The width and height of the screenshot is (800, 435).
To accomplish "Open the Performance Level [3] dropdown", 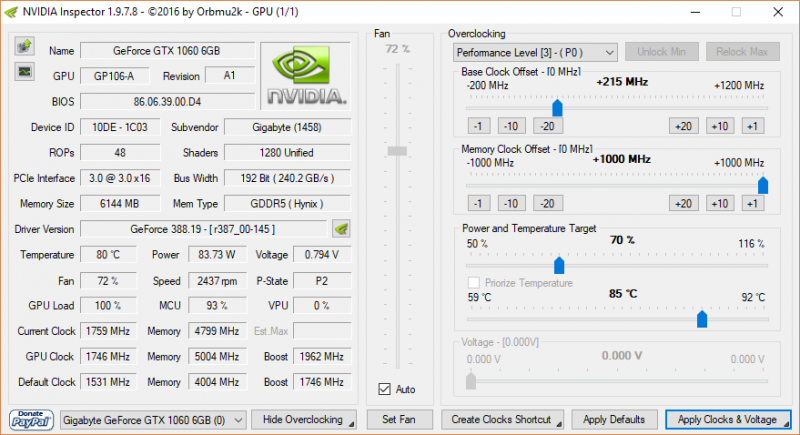I will click(x=534, y=52).
